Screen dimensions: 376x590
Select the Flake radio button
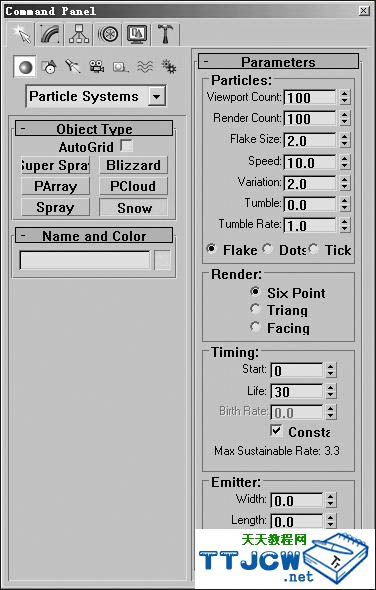211,249
